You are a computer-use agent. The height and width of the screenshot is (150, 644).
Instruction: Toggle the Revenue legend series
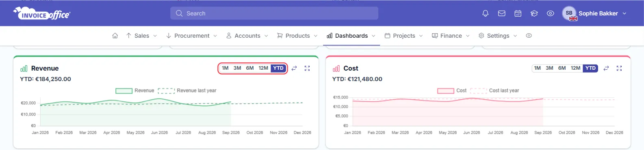click(x=135, y=90)
